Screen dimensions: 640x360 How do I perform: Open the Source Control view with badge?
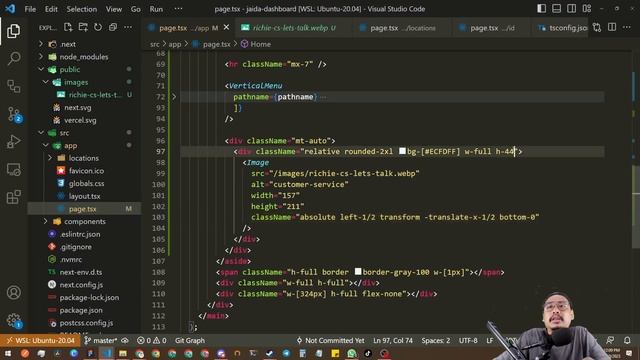tap(14, 114)
